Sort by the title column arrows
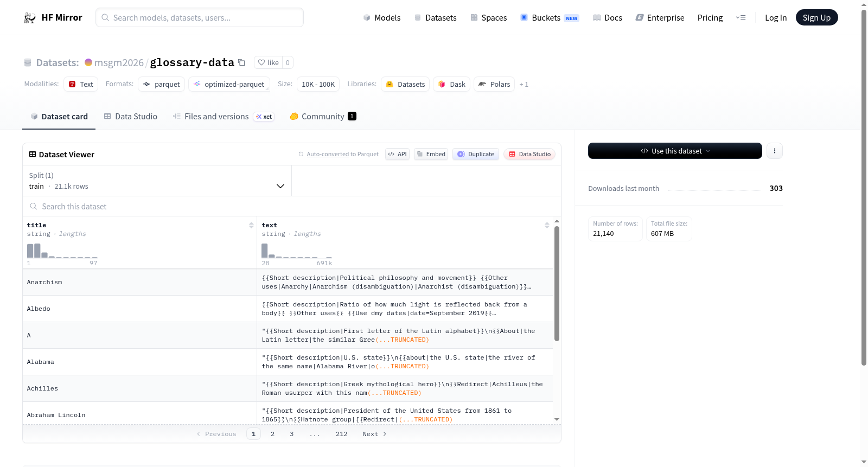868x467 pixels. coord(251,225)
